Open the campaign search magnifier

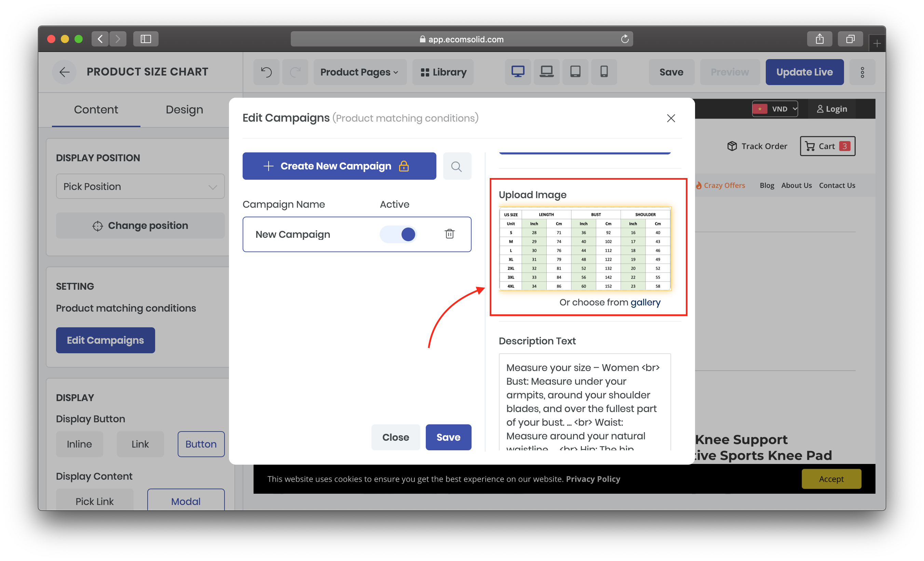457,166
